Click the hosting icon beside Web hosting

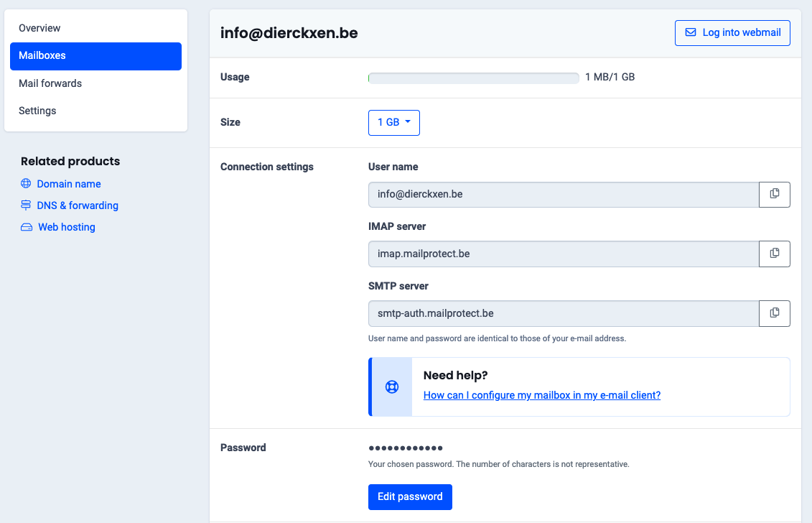pyautogui.click(x=27, y=227)
